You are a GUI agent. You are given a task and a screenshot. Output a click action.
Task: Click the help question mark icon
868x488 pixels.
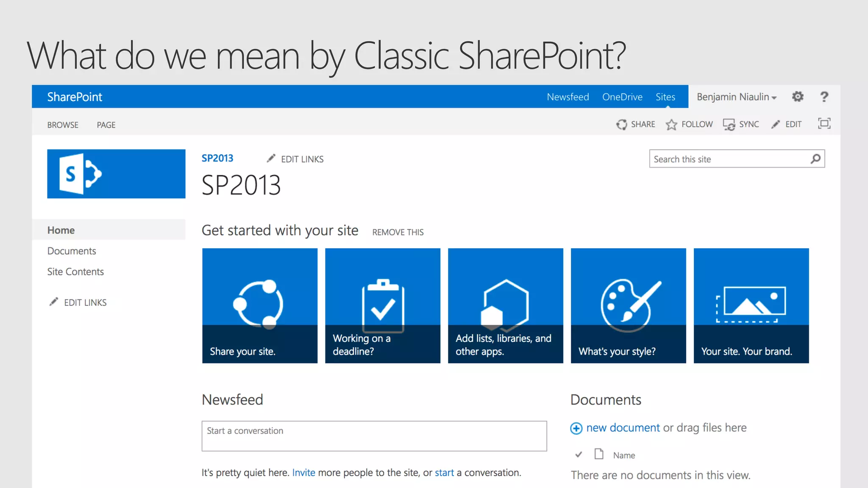coord(824,97)
